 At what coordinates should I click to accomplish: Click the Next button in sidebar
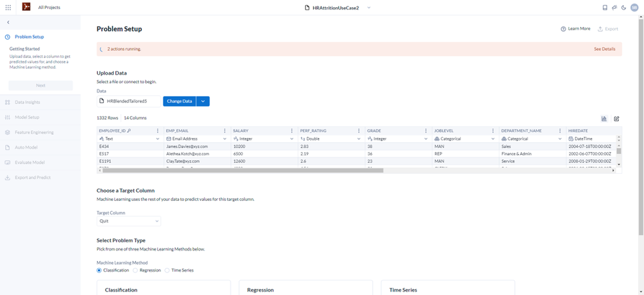tap(41, 85)
